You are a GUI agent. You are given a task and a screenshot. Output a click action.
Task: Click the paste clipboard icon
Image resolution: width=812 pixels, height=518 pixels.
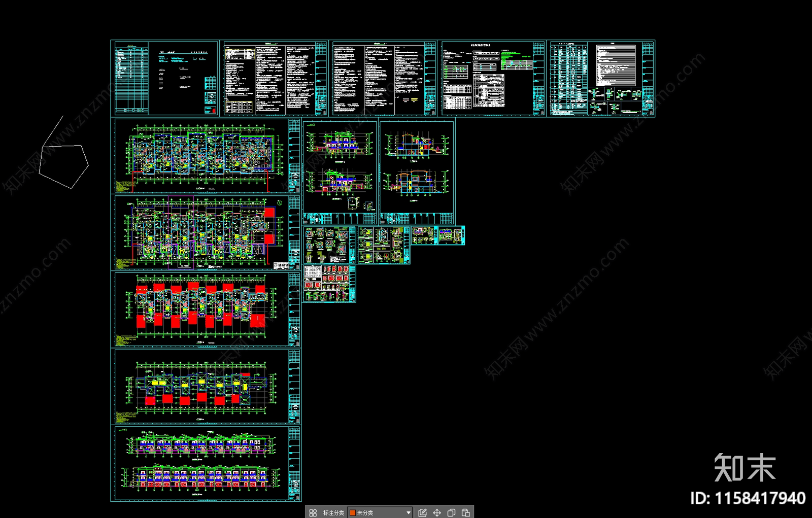[x=465, y=512]
